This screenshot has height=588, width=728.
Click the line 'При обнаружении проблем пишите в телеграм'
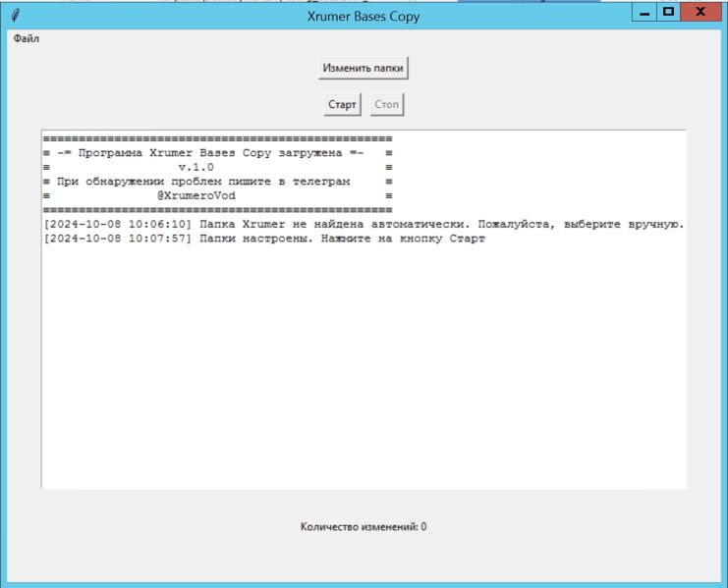(203, 182)
